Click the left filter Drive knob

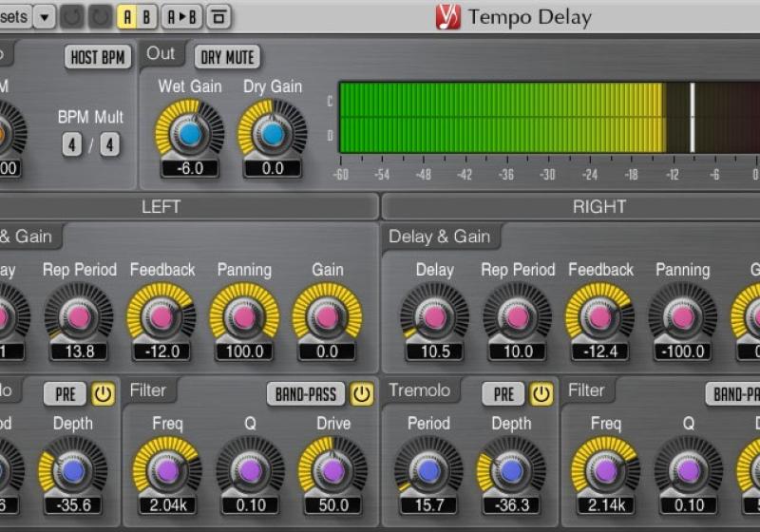point(333,470)
